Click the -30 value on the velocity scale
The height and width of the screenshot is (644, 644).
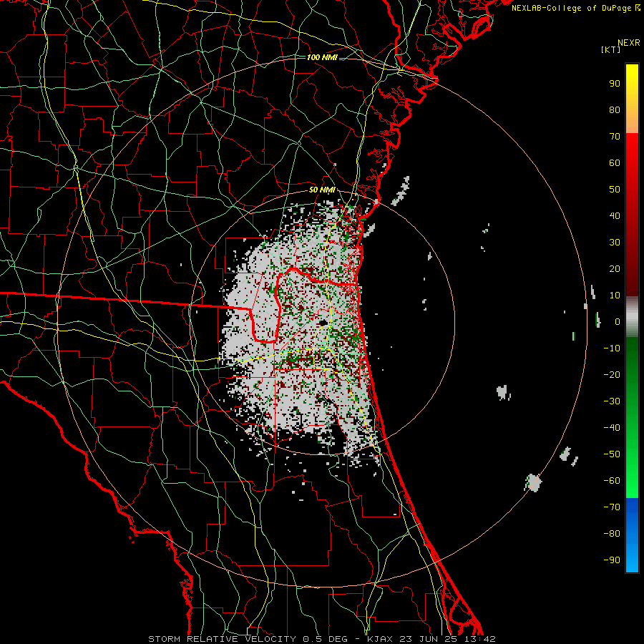click(612, 401)
